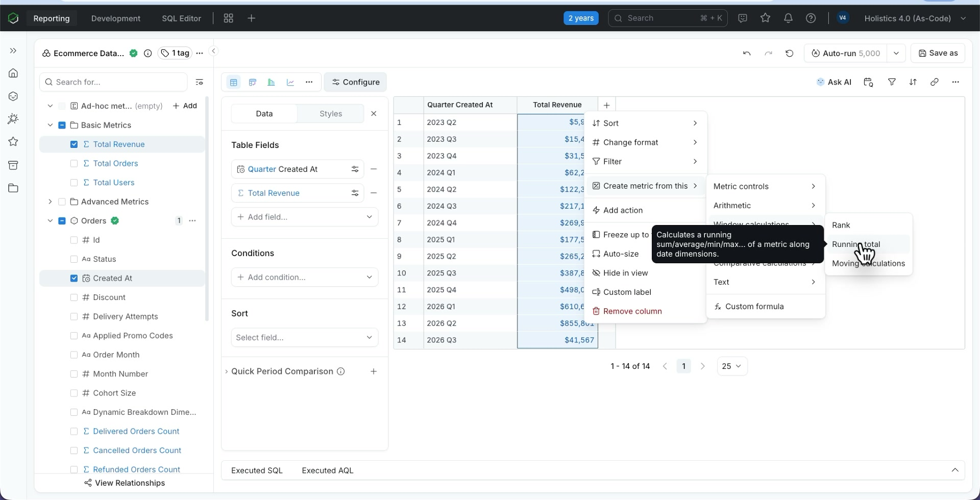
Task: Uncheck the Total Revenue checkbox
Action: click(74, 144)
